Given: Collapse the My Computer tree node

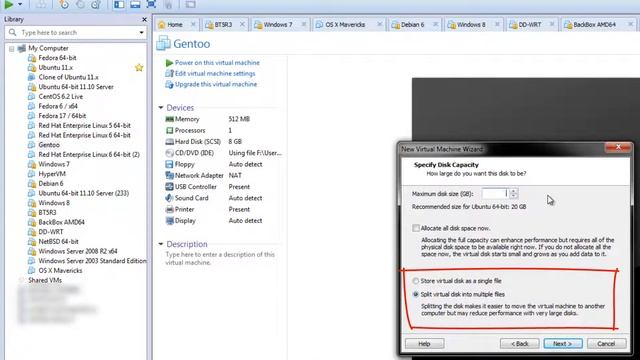Looking at the screenshot, I should tap(11, 49).
